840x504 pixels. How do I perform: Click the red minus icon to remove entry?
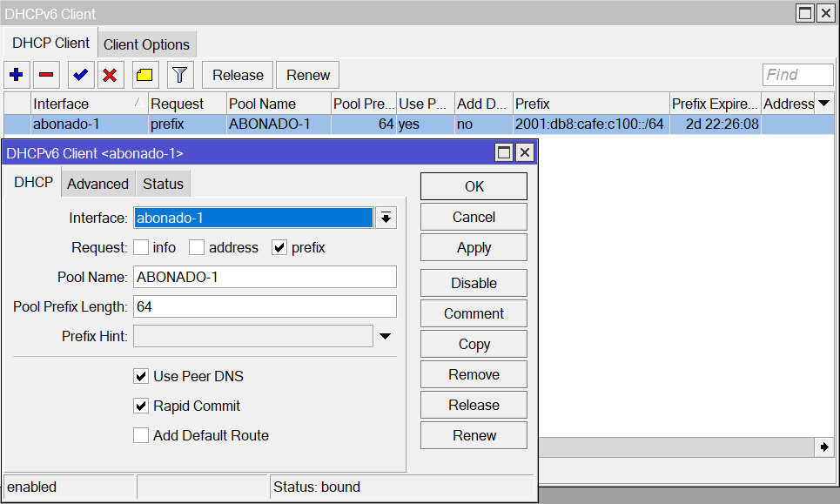48,75
